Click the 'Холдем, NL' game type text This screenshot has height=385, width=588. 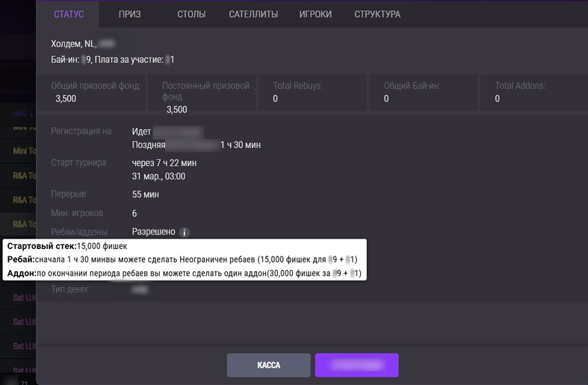(73, 44)
